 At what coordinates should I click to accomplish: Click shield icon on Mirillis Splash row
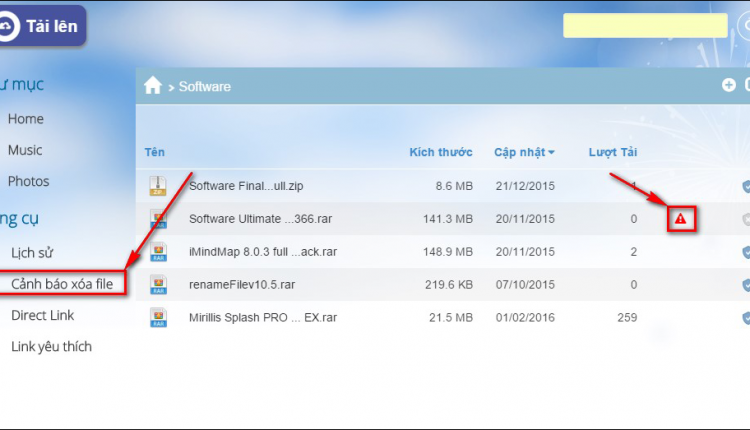[746, 318]
